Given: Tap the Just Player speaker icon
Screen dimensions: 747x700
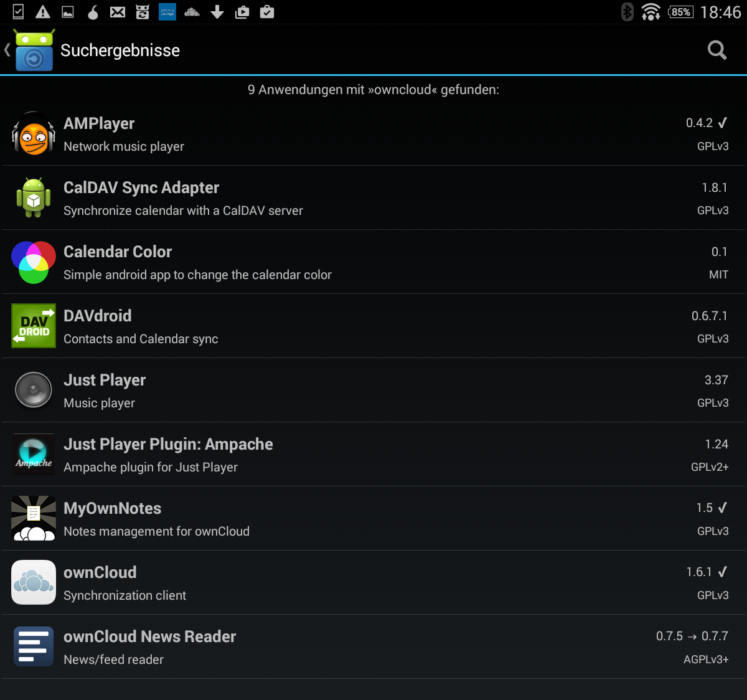Looking at the screenshot, I should point(34,390).
